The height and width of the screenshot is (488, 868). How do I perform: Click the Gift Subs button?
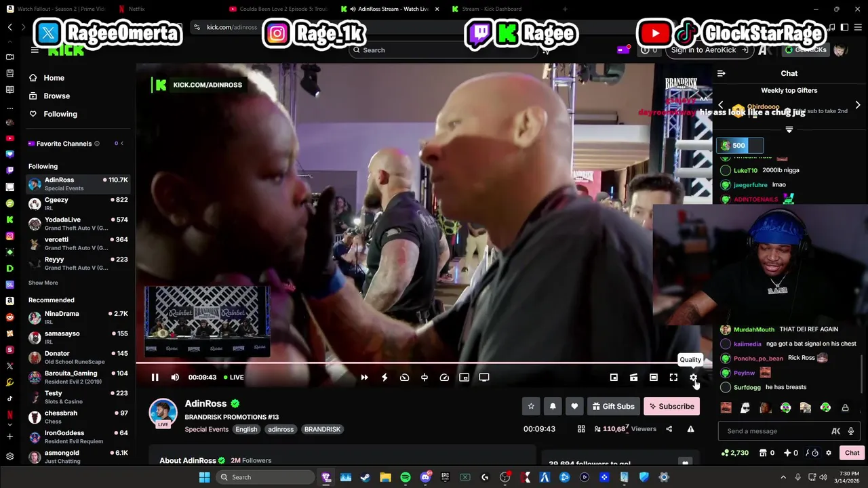[x=613, y=406]
